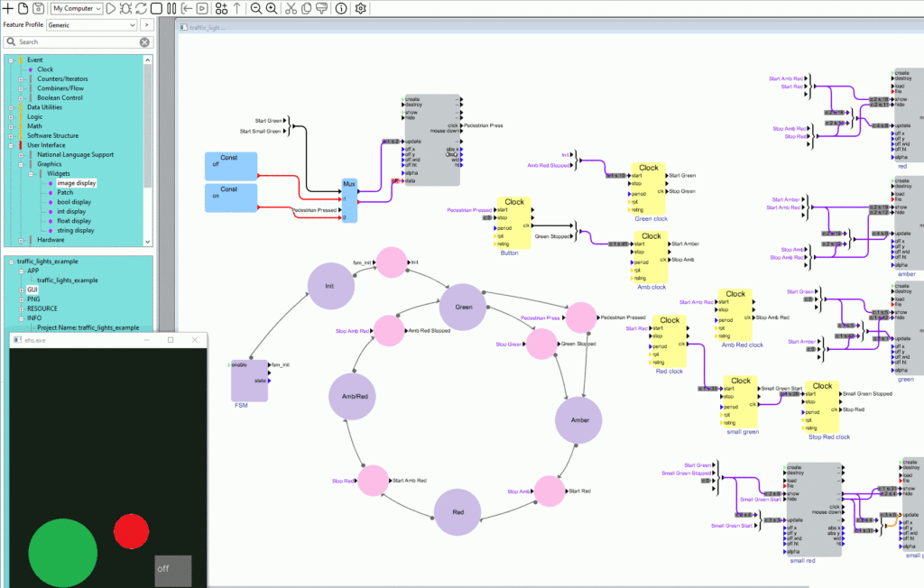Click the Save disk icon
This screenshot has width=924, height=588.
pyautogui.click(x=38, y=8)
